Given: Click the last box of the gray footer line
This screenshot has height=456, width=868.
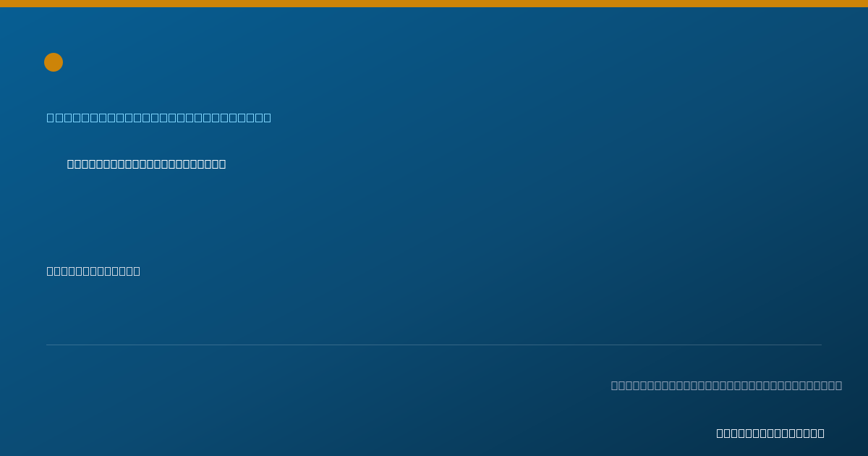Looking at the screenshot, I should [838, 385].
